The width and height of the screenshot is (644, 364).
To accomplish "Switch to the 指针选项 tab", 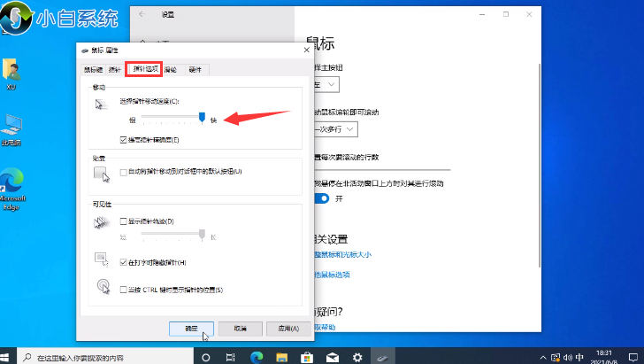I will coord(142,68).
